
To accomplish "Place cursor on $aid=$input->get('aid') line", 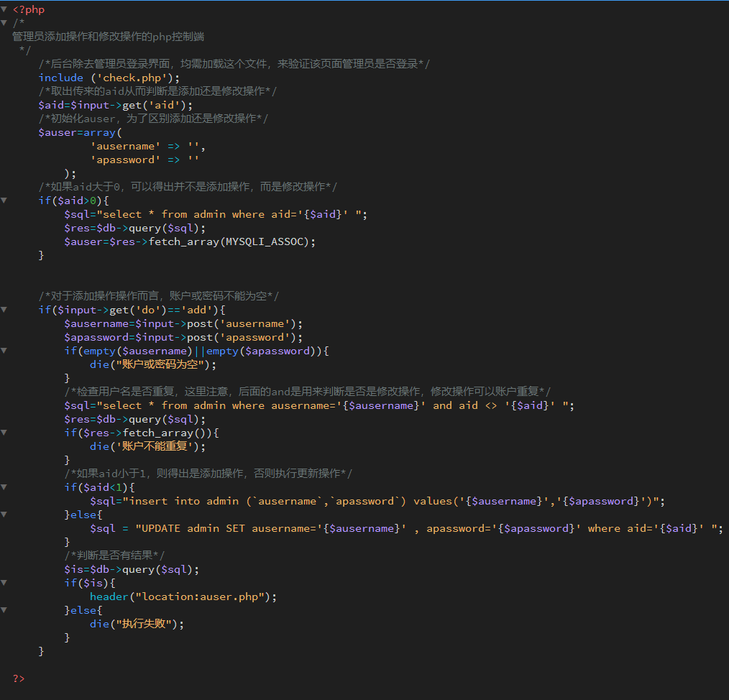I will coord(115,105).
